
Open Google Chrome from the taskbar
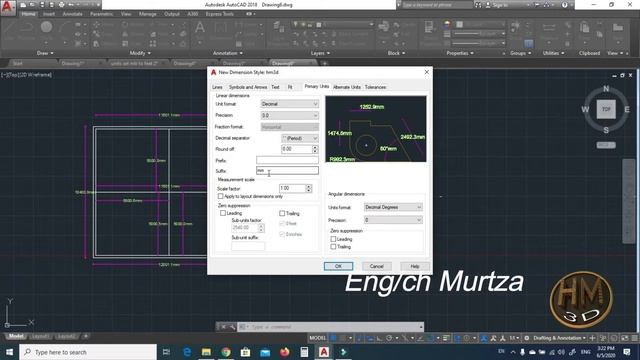point(226,352)
